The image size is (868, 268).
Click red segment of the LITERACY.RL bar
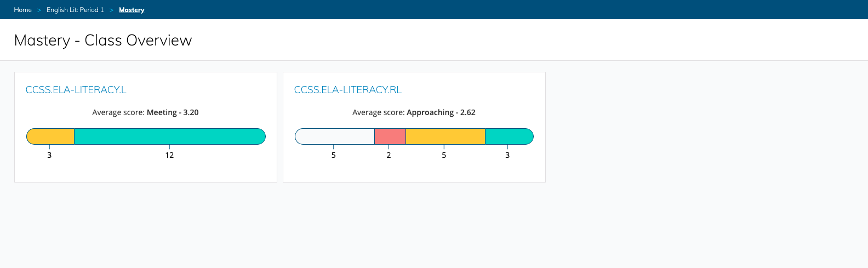(390, 136)
